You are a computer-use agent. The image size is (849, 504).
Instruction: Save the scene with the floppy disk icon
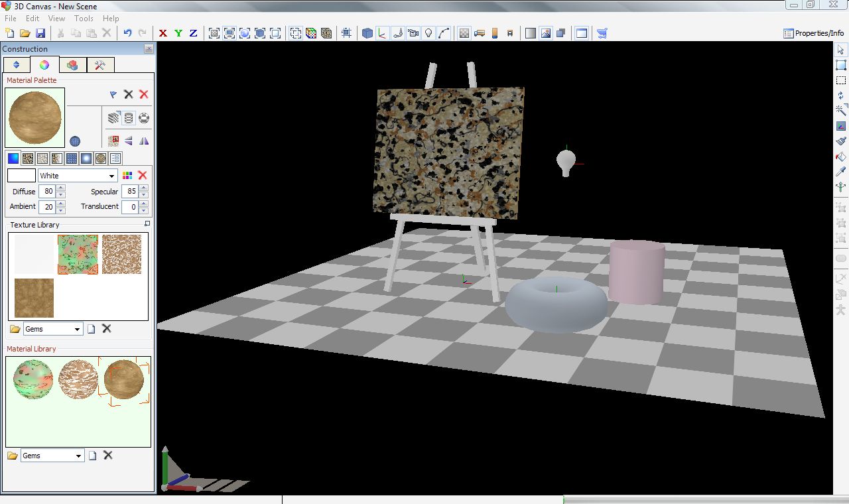40,33
